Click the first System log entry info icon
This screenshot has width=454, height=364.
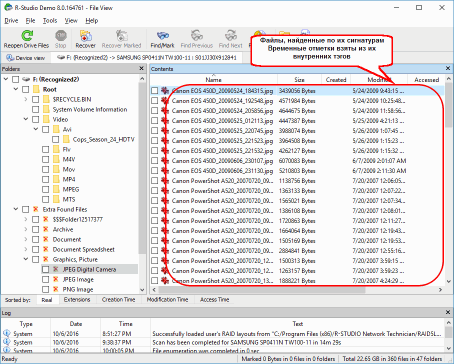point(6,333)
